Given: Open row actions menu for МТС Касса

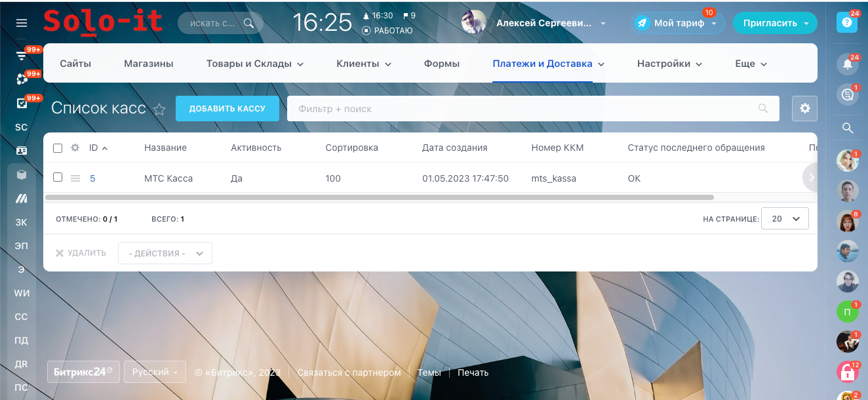Looking at the screenshot, I should coord(75,178).
